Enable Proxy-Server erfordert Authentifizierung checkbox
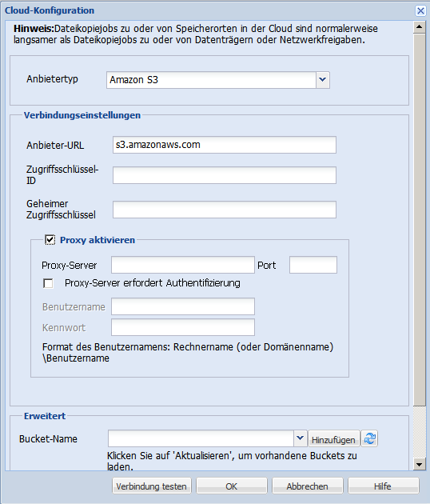This screenshot has height=504, width=430. click(48, 283)
